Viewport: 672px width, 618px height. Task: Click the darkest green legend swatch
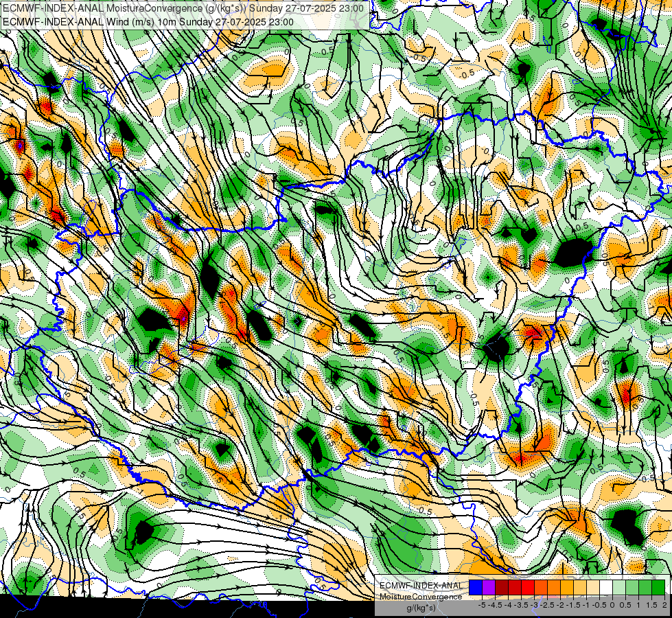tap(658, 587)
